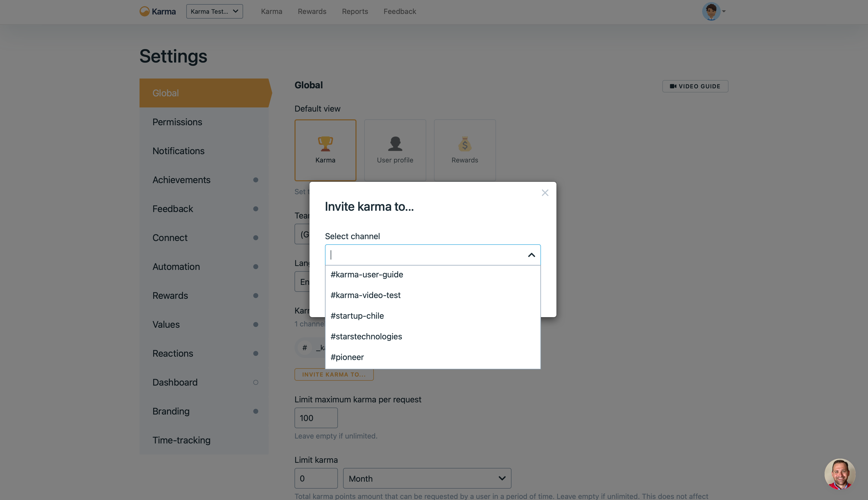Choose #startup-chile from channel list
Screen dimensions: 868x500
pos(357,316)
